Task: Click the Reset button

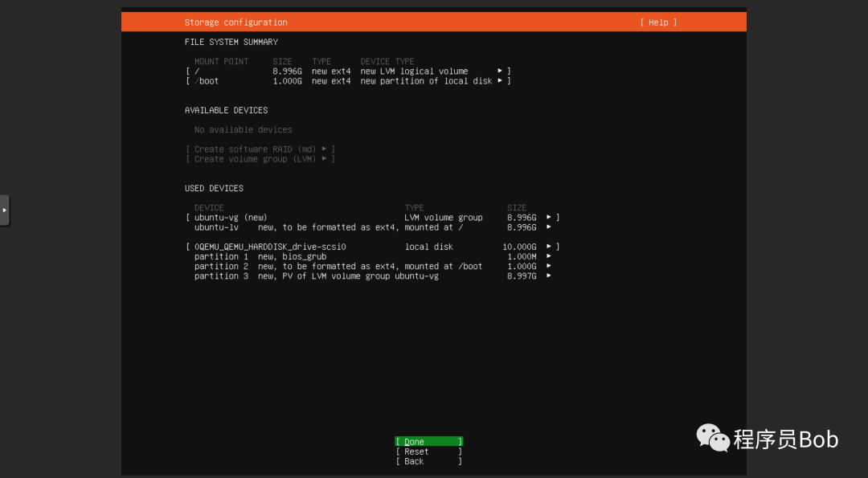Action: 428,451
